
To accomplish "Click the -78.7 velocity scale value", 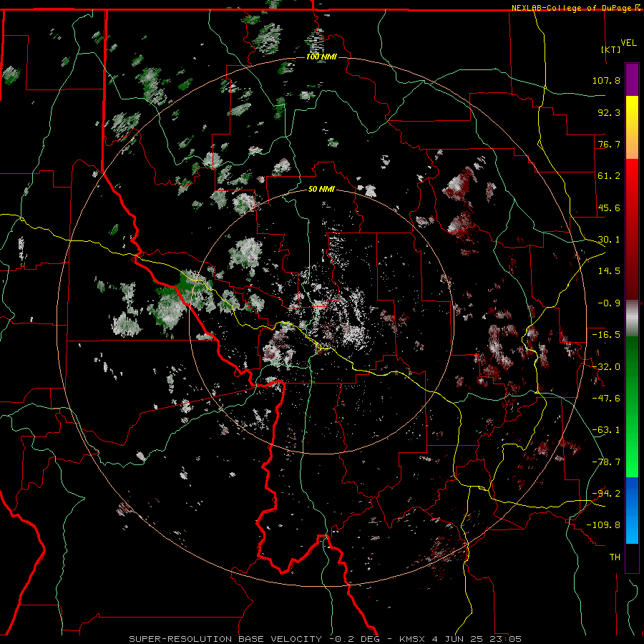I will click(606, 462).
